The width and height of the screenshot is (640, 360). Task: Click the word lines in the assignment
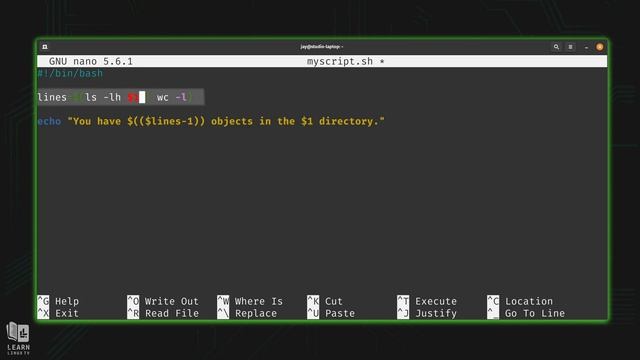[52, 98]
